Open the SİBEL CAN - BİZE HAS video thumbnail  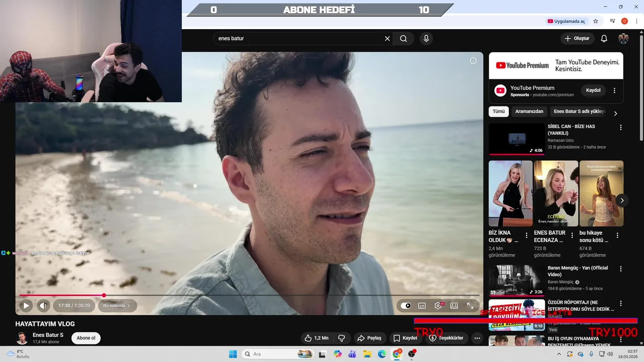[x=517, y=139]
